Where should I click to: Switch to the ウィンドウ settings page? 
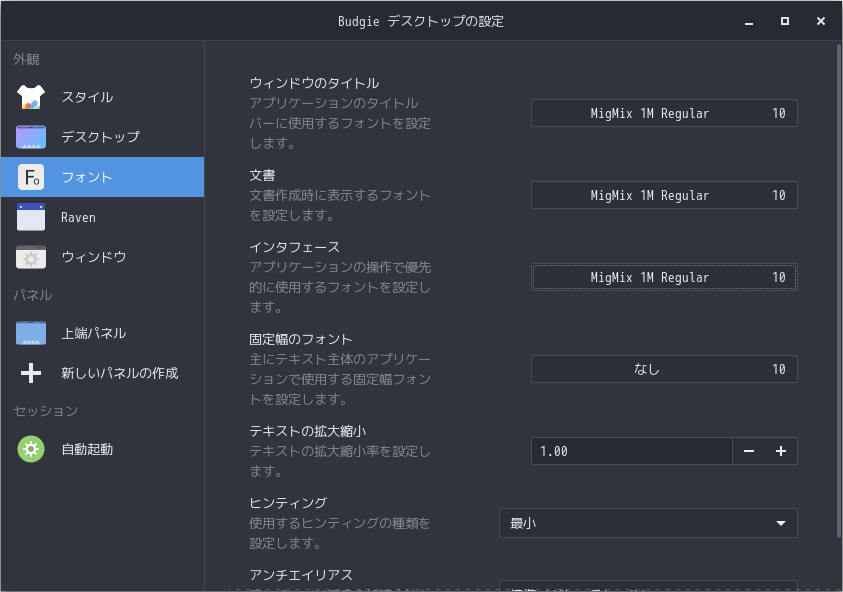94,257
